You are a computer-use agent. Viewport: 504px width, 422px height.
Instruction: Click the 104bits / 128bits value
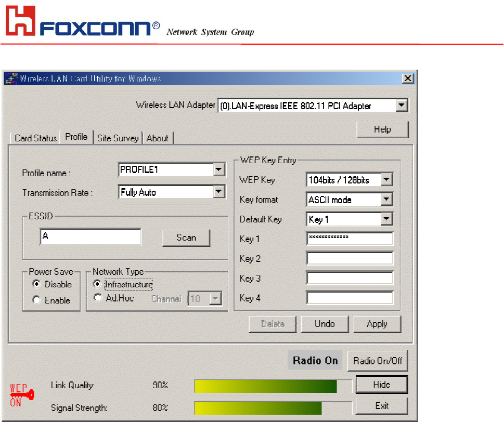click(339, 180)
